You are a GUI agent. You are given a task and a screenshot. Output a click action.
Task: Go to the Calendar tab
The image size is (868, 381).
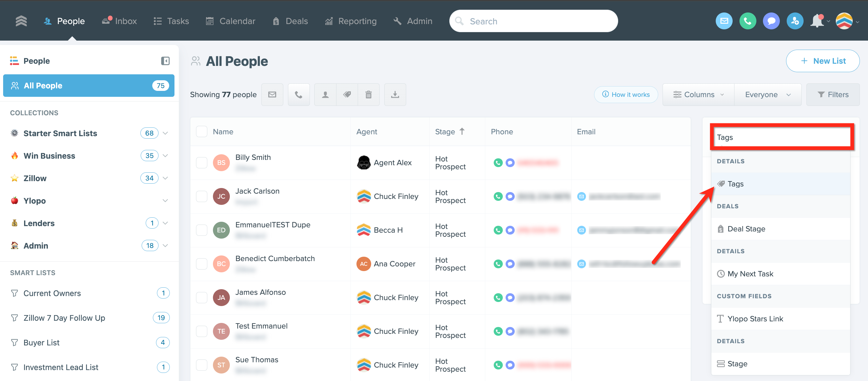(230, 21)
